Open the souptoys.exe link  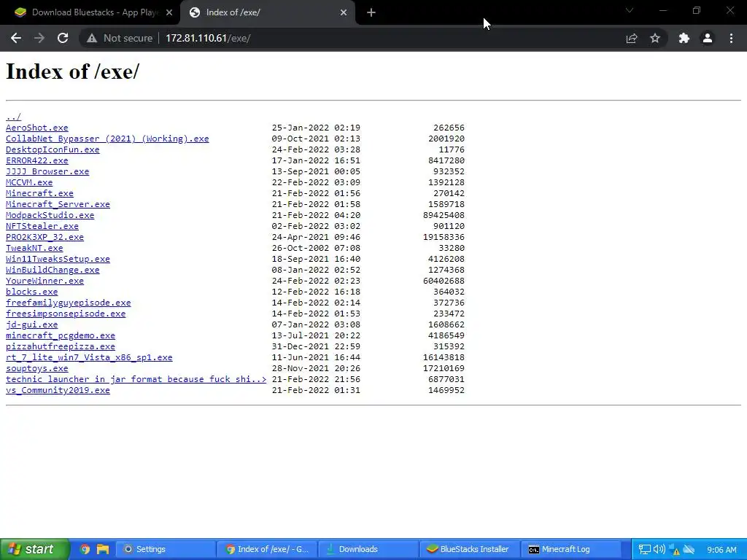click(36, 368)
